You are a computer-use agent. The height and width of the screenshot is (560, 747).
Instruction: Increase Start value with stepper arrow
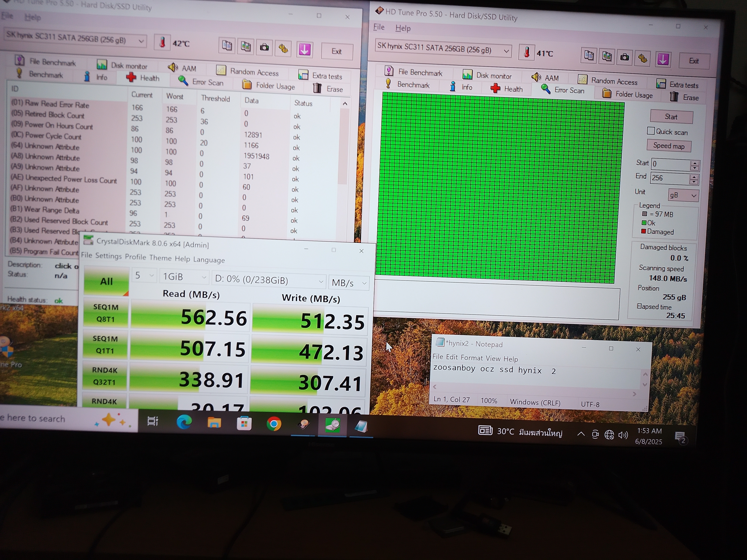[694, 163]
